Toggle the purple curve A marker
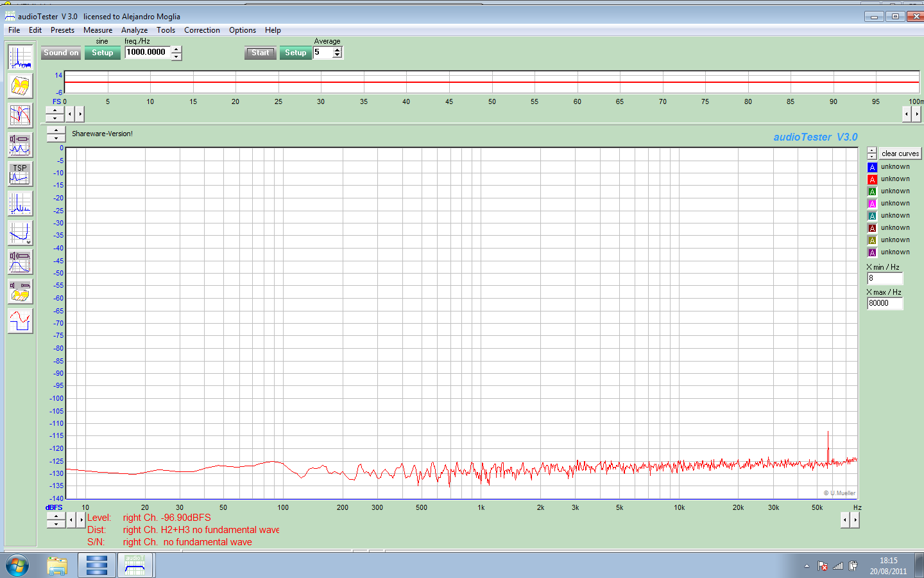924x578 pixels. (x=872, y=252)
